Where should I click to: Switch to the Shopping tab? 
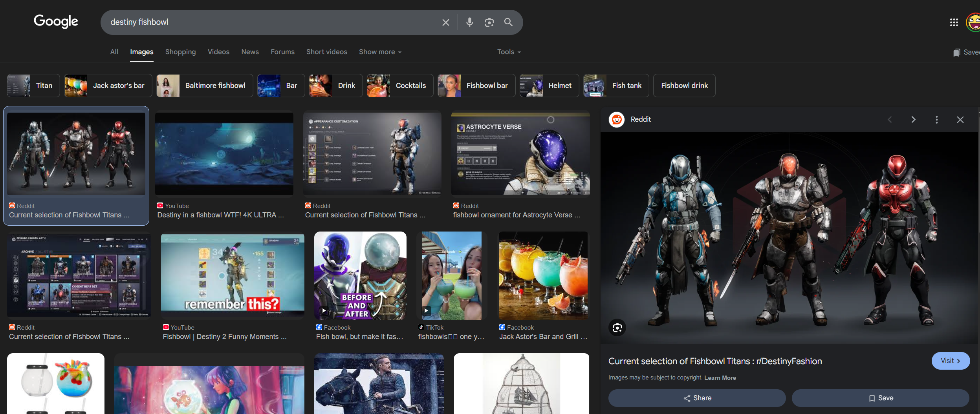(x=180, y=52)
